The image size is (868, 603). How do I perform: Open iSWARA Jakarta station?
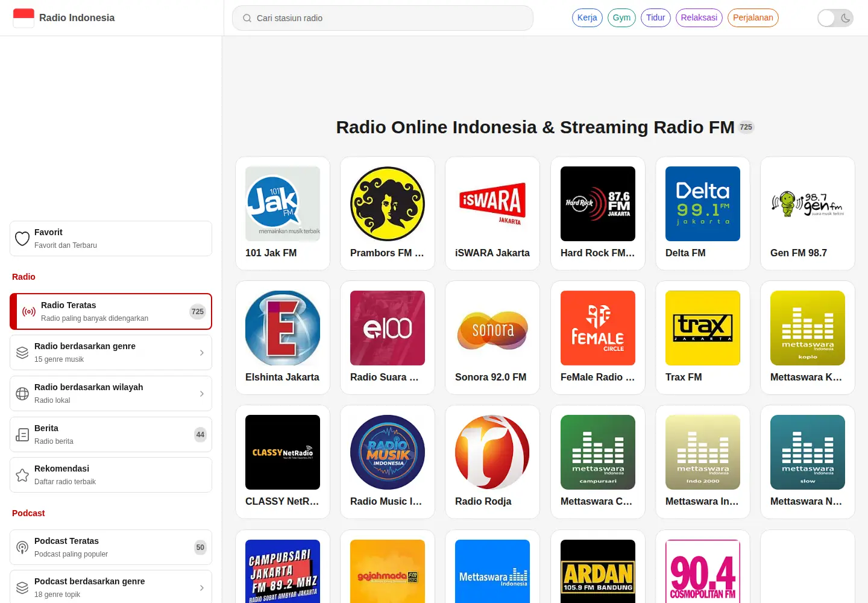pos(492,213)
